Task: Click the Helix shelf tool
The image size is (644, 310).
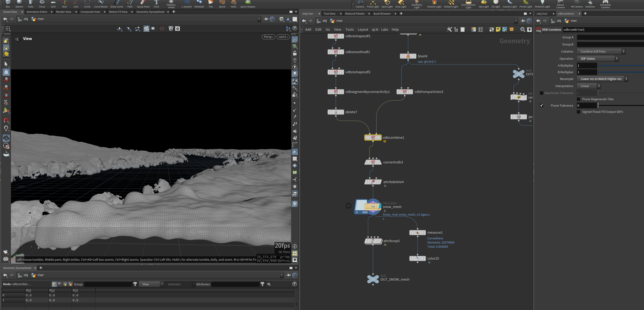Action: pyautogui.click(x=233, y=4)
